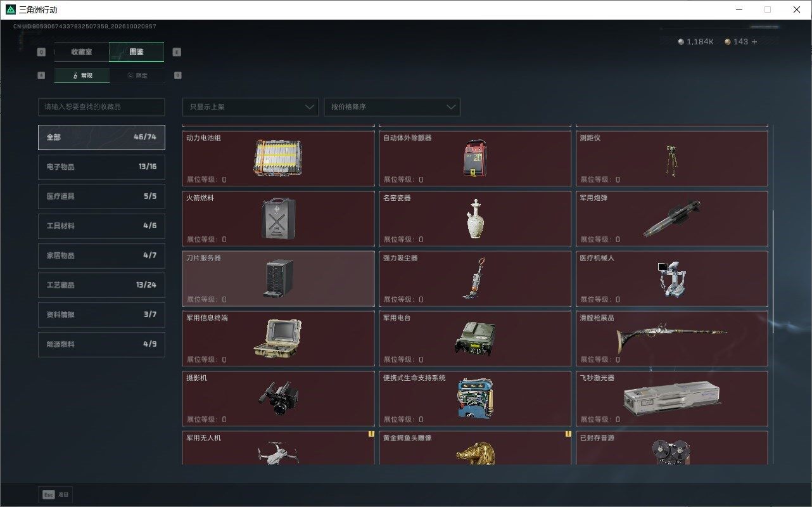The height and width of the screenshot is (507, 812).
Task: Select the 名窑瓷器 porcelain vase icon
Action: click(475, 219)
